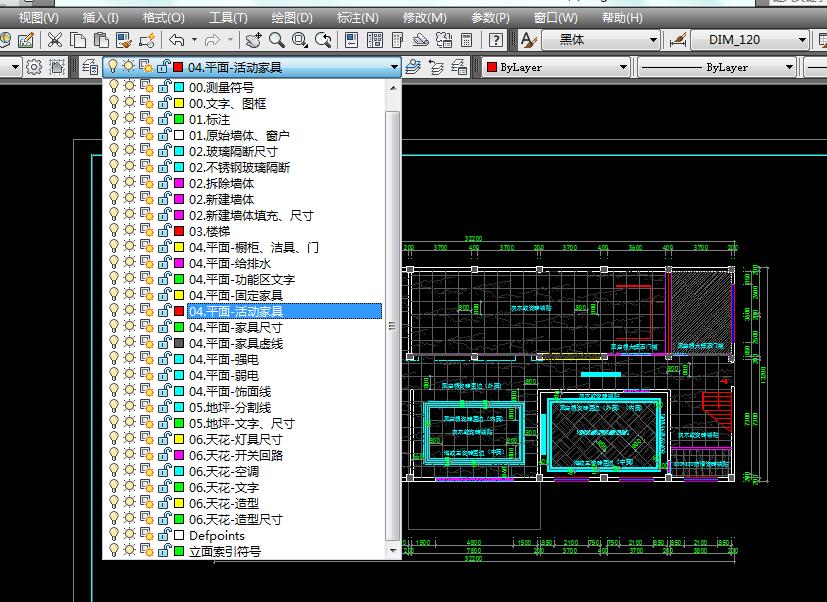Open the 标注(N) menu
The image size is (827, 602).
click(x=357, y=17)
